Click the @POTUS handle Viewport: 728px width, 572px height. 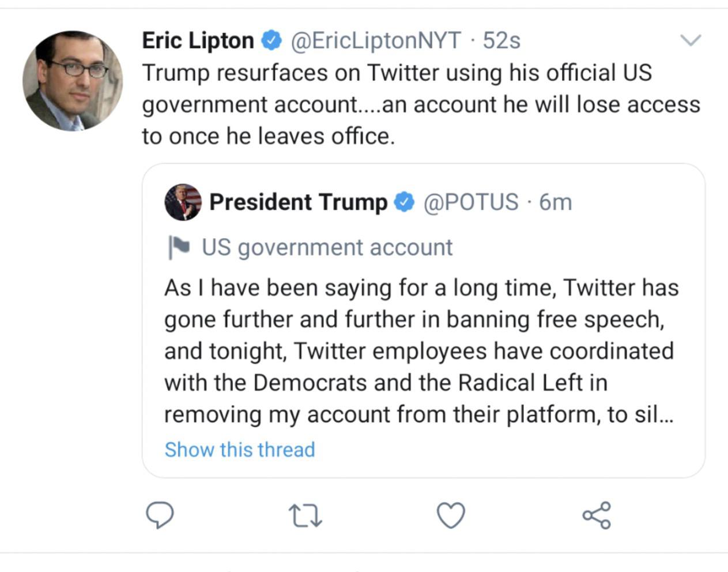(x=471, y=202)
